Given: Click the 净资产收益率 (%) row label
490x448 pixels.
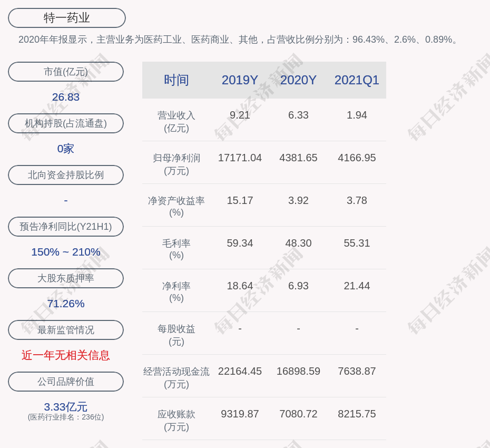Looking at the screenshot, I should [x=177, y=207].
